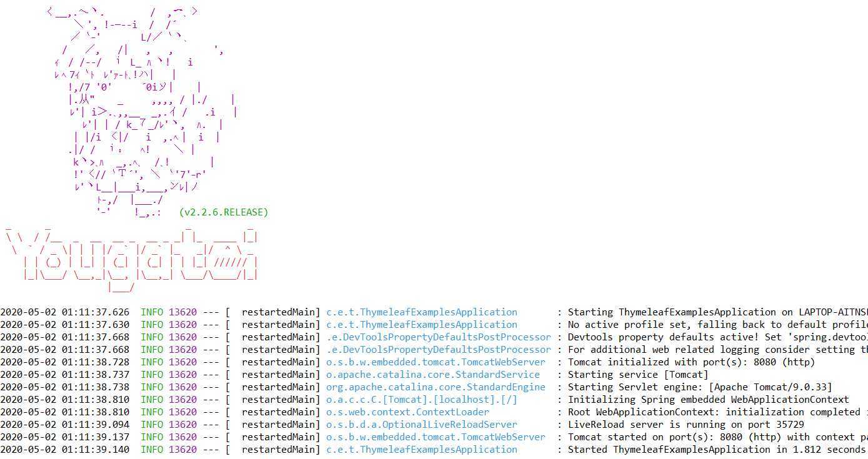Click message 'For additional web related logging'
868x459 pixels.
tap(717, 350)
